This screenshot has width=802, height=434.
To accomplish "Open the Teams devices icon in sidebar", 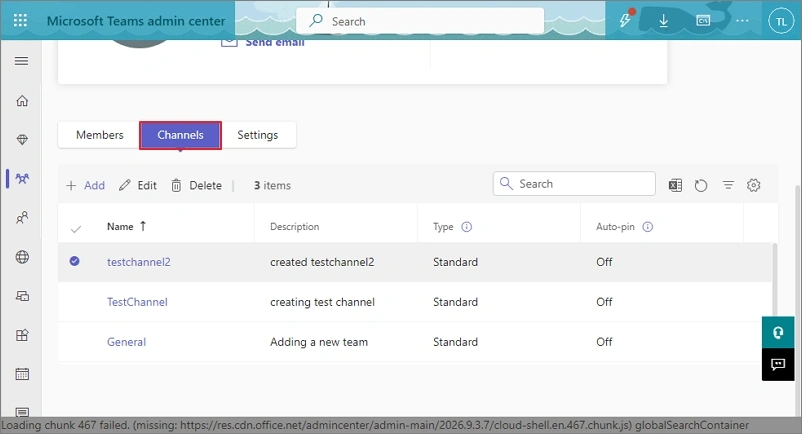I will (x=22, y=296).
